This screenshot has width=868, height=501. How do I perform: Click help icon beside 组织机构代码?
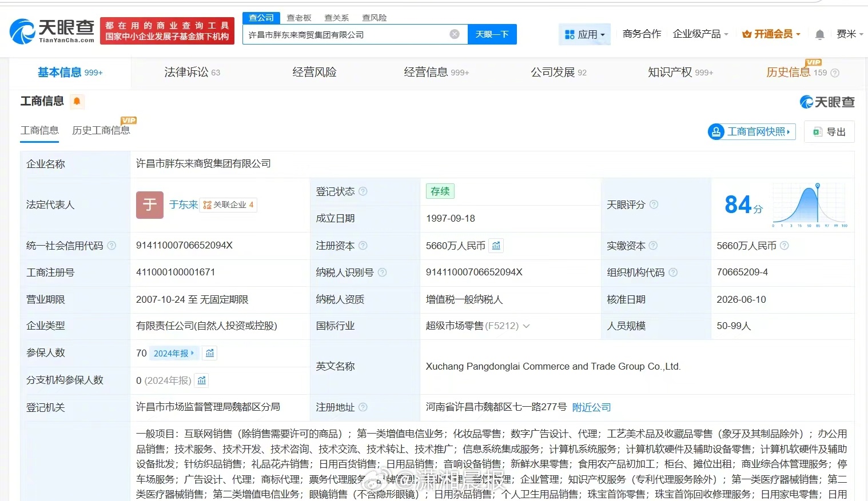coord(673,272)
